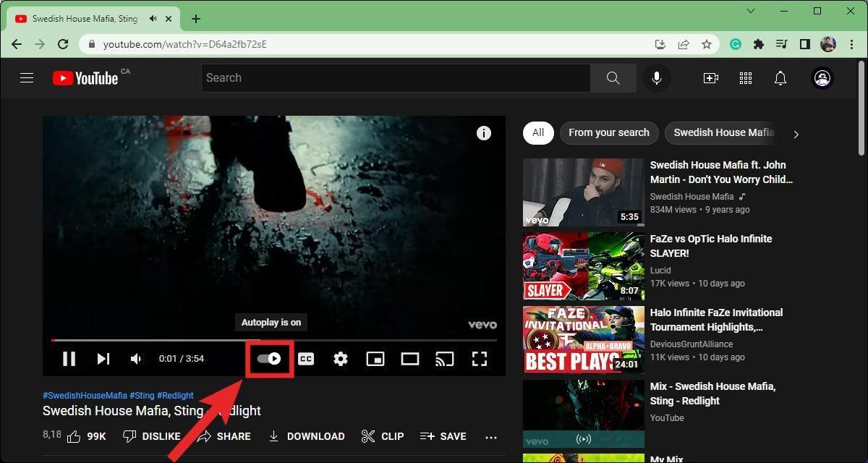Select the 'All' filter chip
Image resolution: width=868 pixels, height=463 pixels.
tap(538, 132)
